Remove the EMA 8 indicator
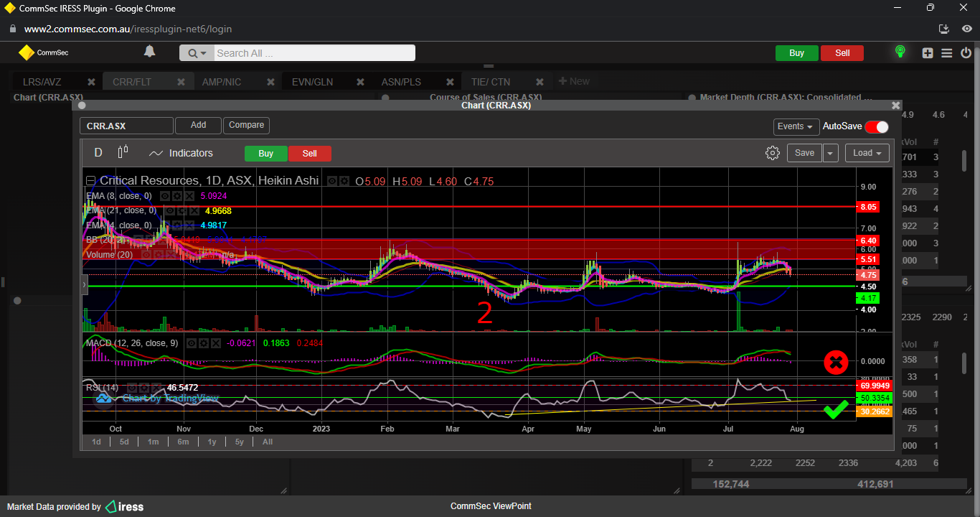This screenshot has width=980, height=517. [189, 196]
